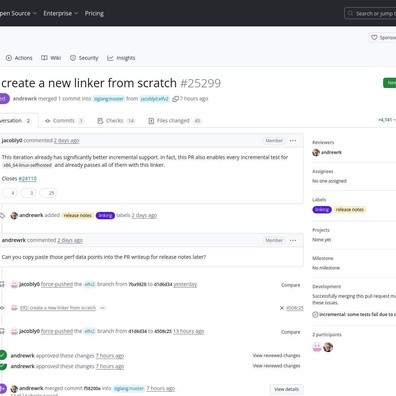The image size is (396, 396).
Task: Open the Security tab
Action: coord(84,58)
